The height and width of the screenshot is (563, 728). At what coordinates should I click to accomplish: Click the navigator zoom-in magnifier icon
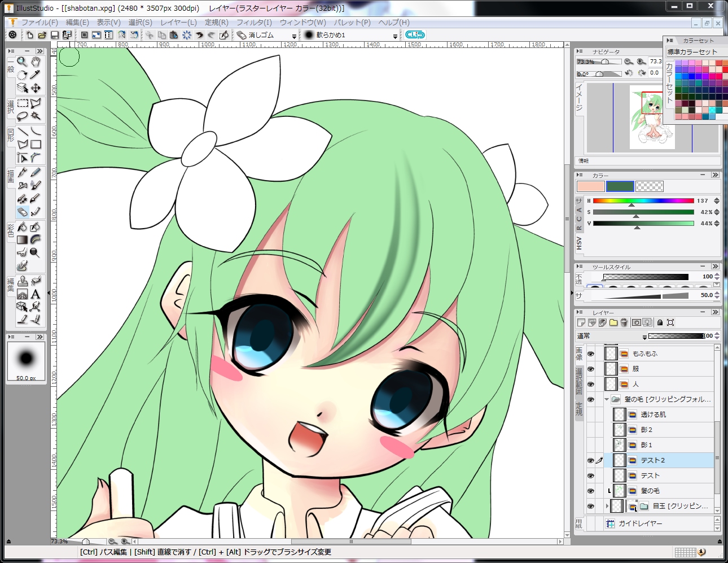point(641,62)
